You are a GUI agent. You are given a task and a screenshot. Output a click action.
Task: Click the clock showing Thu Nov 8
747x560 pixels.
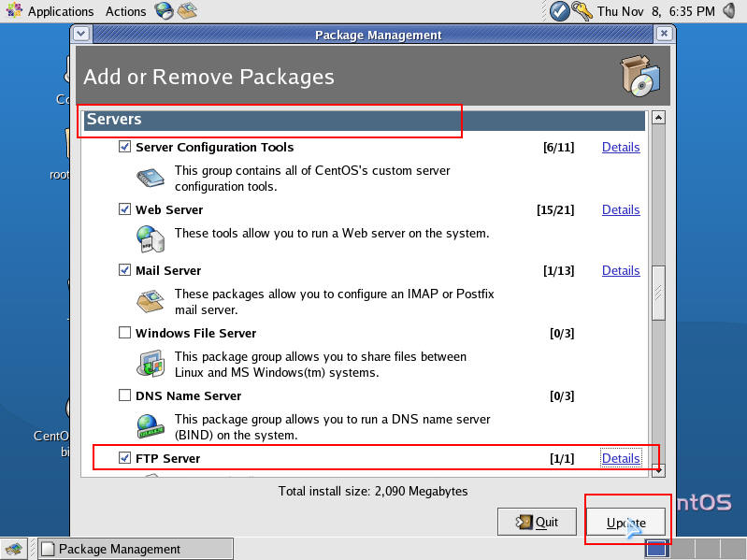(x=655, y=11)
